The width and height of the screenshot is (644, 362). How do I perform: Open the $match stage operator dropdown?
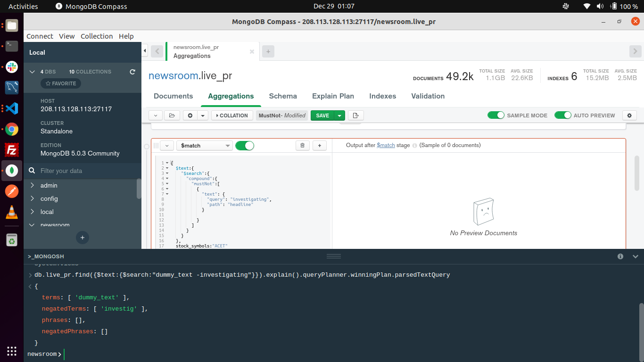coord(204,146)
